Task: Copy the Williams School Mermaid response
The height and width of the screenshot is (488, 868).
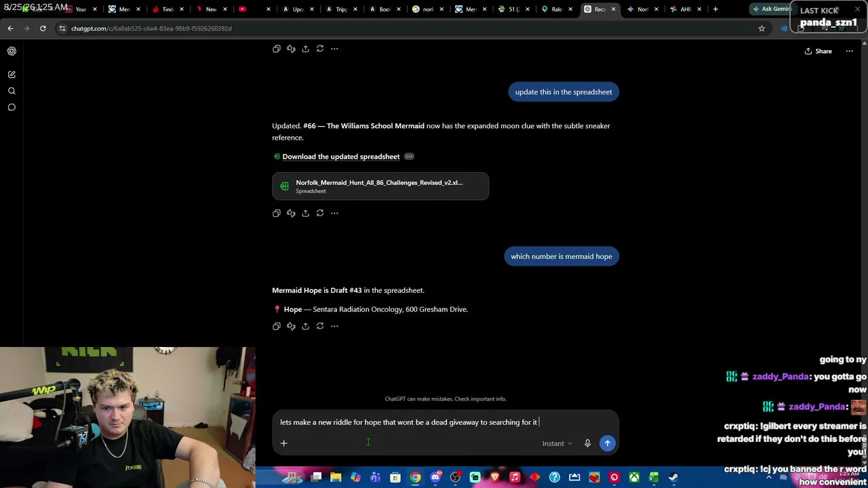Action: click(x=277, y=213)
